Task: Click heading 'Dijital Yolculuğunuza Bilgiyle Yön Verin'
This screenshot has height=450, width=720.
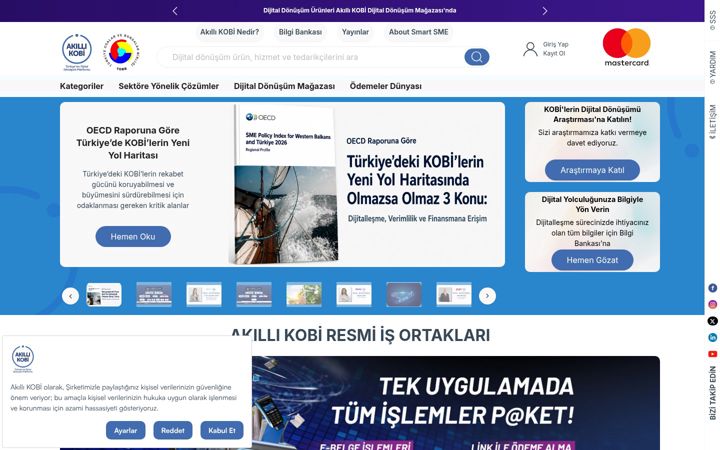Action: point(592,204)
